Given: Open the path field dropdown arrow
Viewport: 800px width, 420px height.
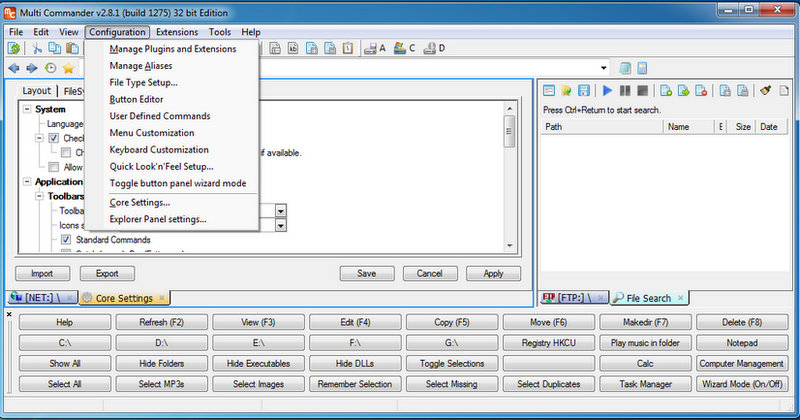Looking at the screenshot, I should 604,68.
